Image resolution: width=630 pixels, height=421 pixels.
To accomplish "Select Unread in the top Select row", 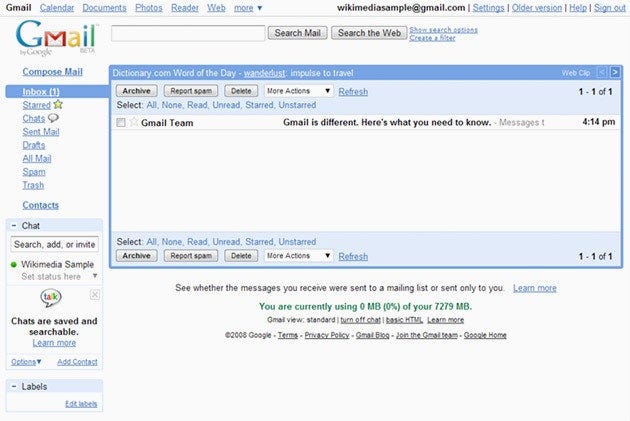I will click(x=226, y=105).
